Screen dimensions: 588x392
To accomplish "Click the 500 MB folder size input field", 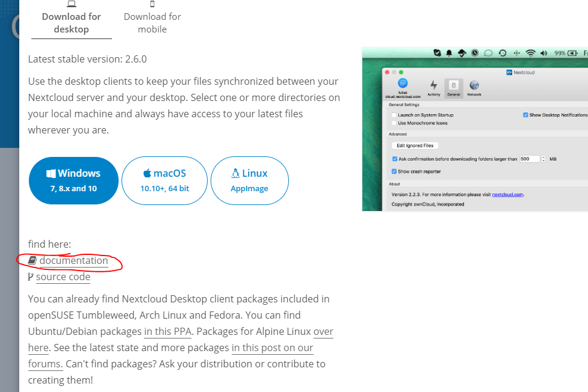I will (531, 159).
